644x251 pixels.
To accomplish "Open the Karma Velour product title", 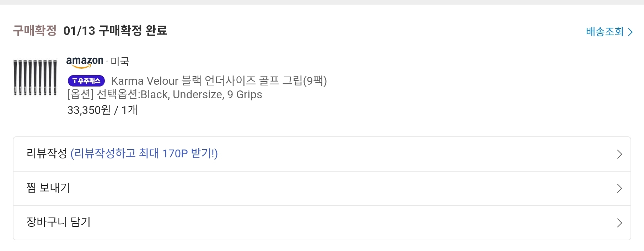I will 219,81.
